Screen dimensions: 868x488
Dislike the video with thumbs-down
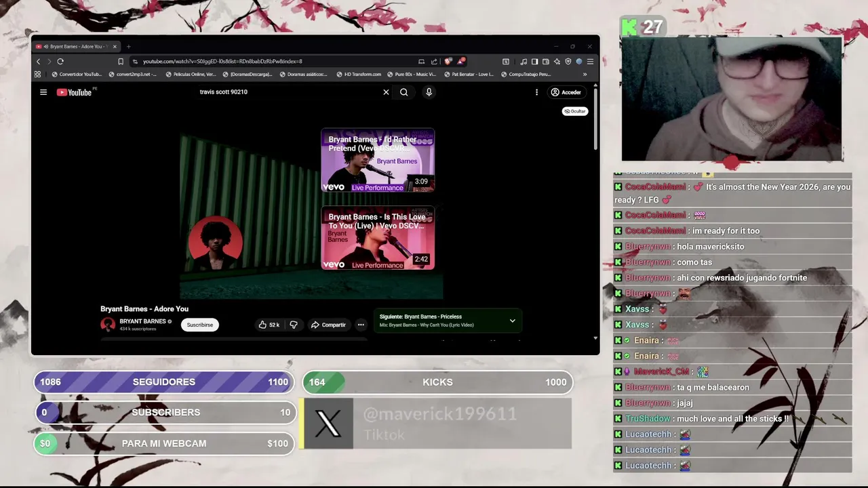point(294,325)
